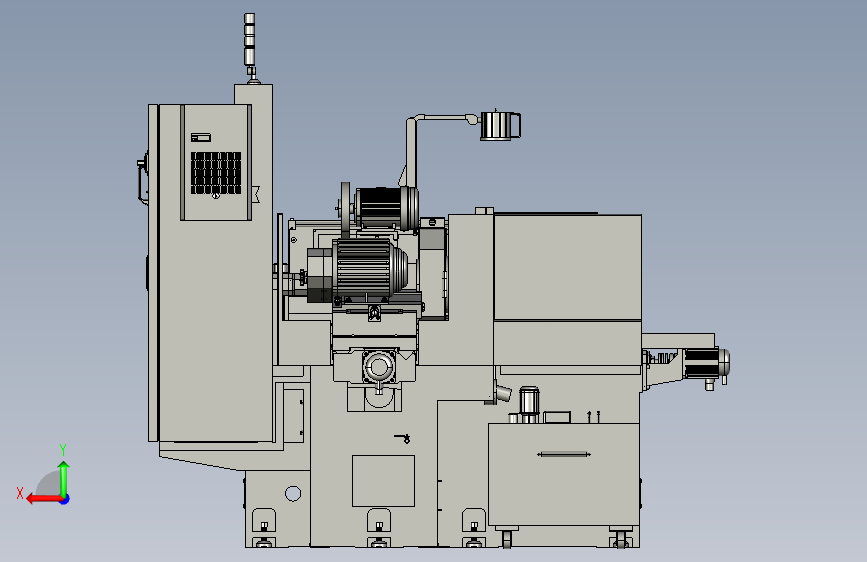Select the work lamp head
This screenshot has height=562, width=867.
click(x=500, y=126)
